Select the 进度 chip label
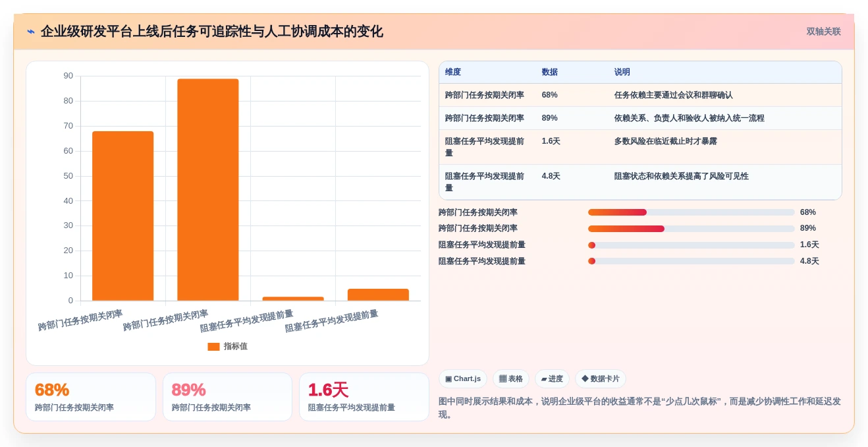 (x=556, y=379)
